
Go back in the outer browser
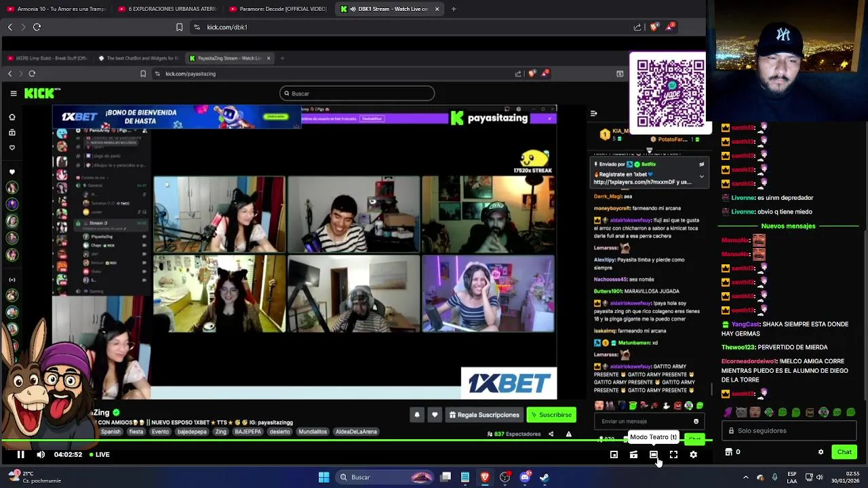pyautogui.click(x=9, y=27)
